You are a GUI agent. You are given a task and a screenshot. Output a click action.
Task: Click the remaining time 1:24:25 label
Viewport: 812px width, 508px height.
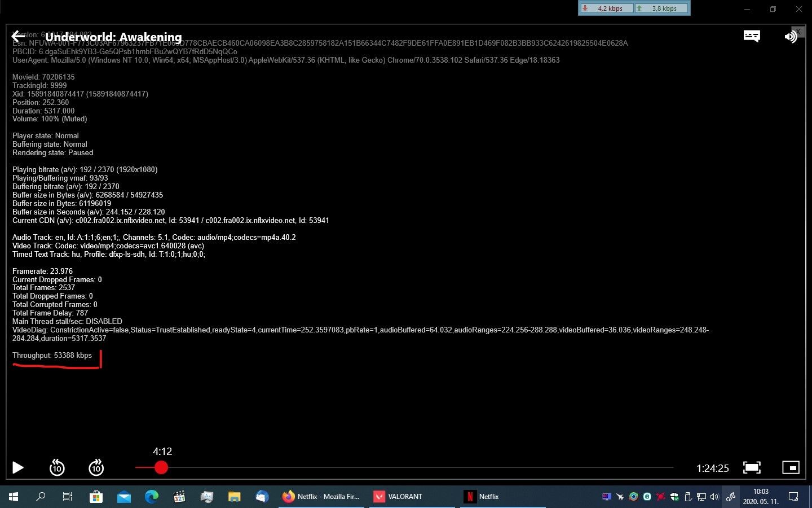(x=713, y=468)
